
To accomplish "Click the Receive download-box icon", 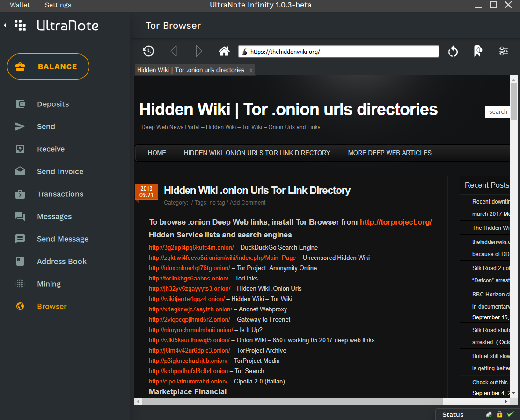I will [20, 149].
